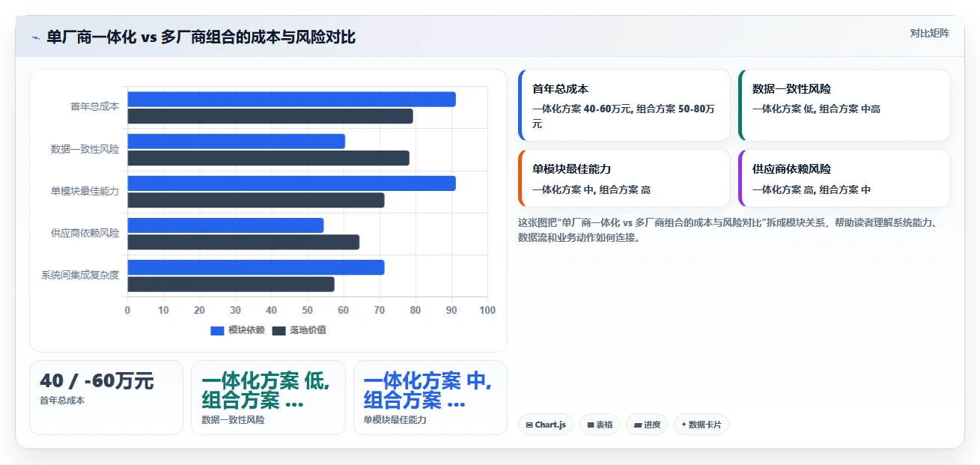Click the 进度 tag chip
Screen dimensions: 980x465
pyautogui.click(x=647, y=425)
